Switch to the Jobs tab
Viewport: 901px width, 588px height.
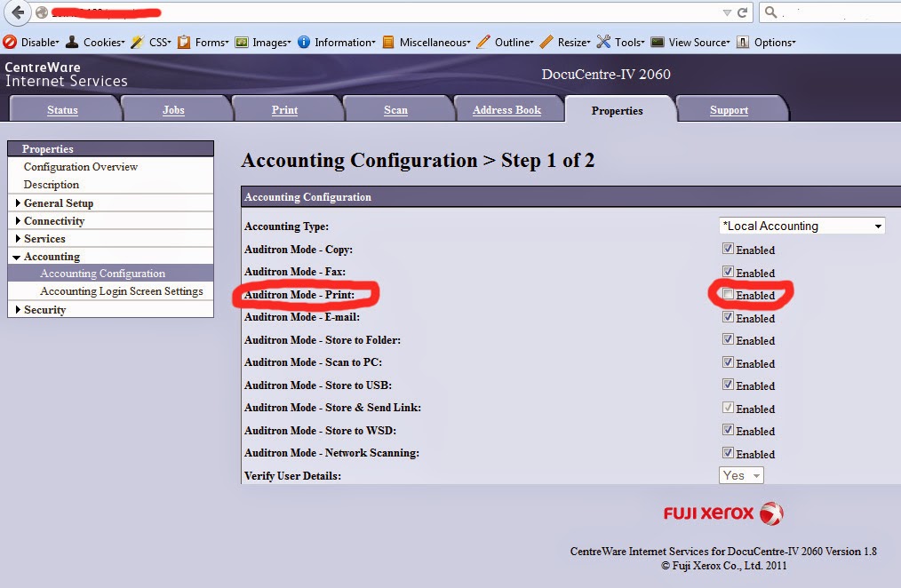[x=173, y=109]
